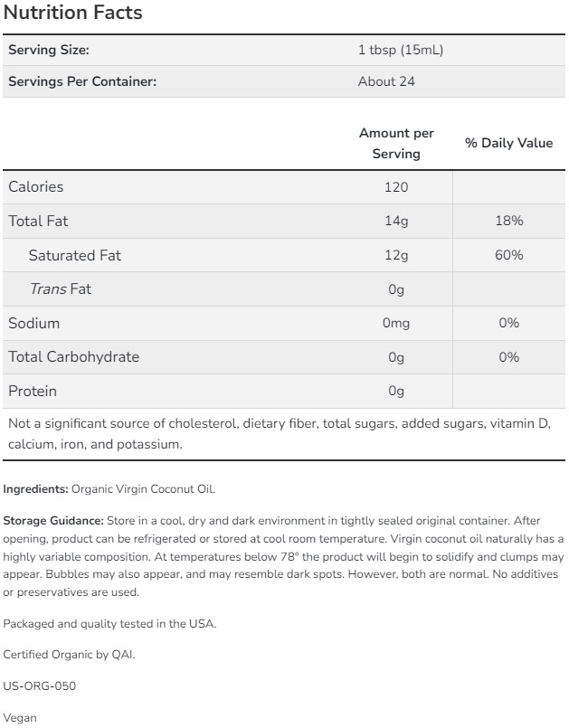Click the Calories row label

36,187
